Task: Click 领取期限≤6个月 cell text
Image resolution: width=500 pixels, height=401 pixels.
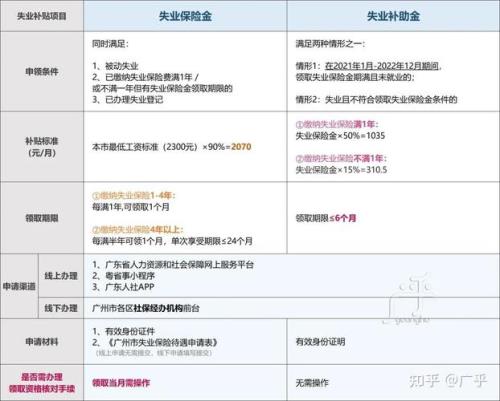Action: (x=326, y=218)
